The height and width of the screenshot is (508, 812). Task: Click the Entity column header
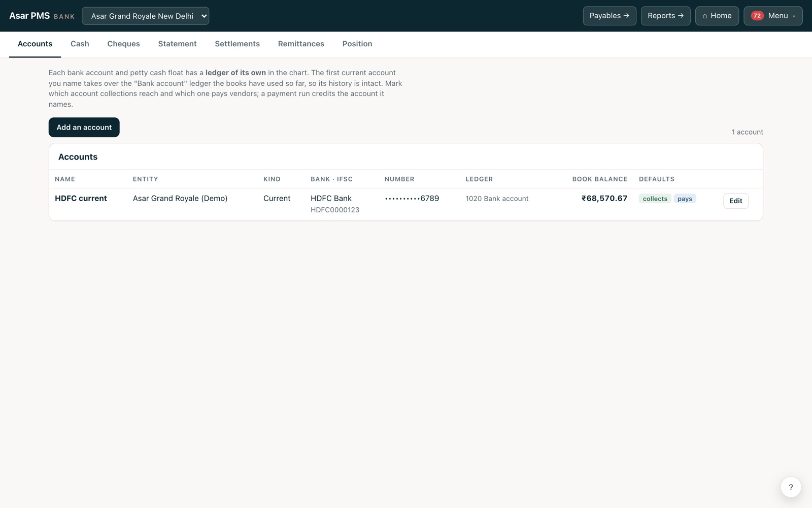tap(145, 179)
